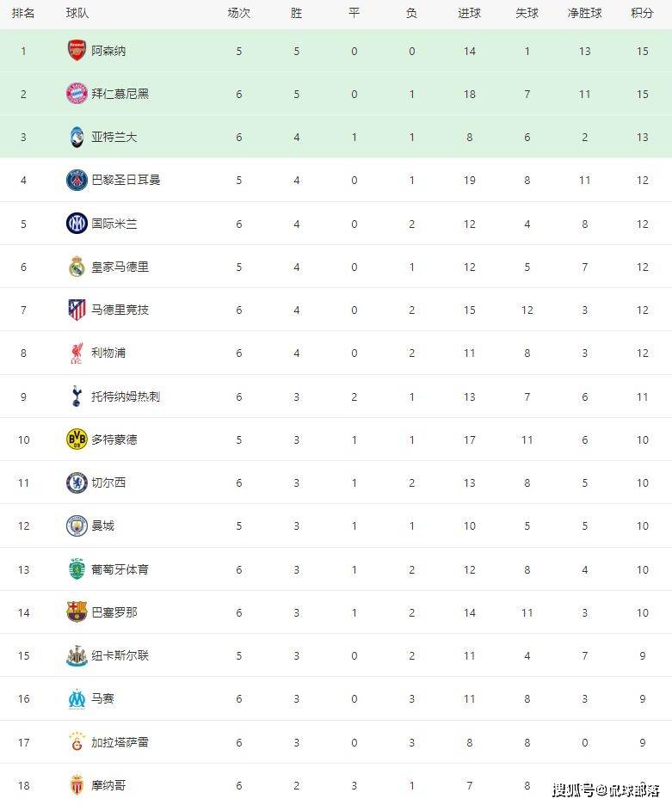Click the Inter Milan logo

(77, 224)
